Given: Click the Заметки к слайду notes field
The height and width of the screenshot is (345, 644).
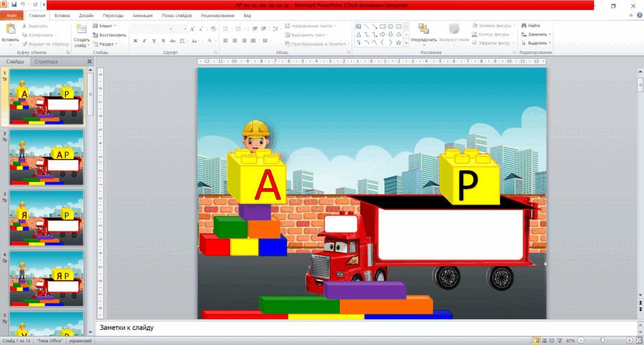Looking at the screenshot, I should click(367, 328).
